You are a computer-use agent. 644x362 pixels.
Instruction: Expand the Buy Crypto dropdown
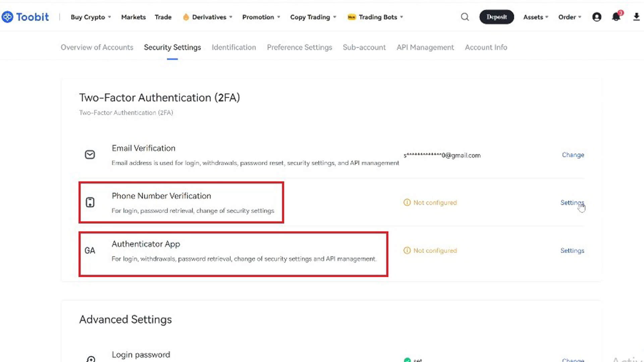91,17
